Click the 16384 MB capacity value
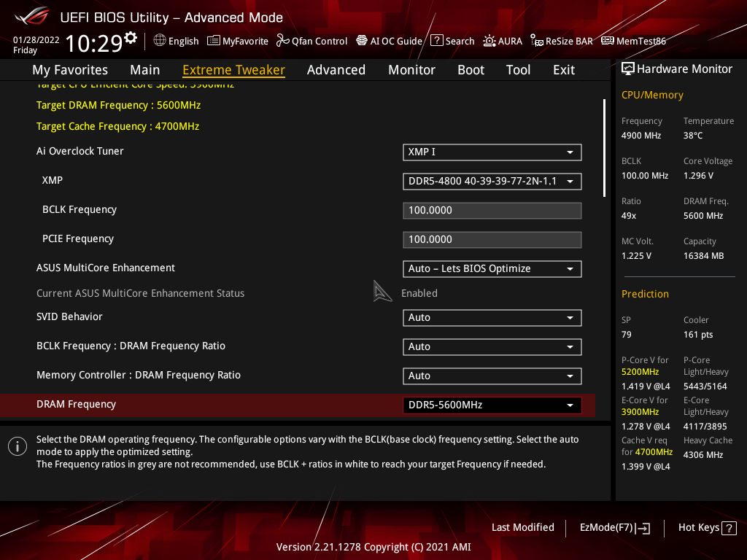This screenshot has height=560, width=747. 704,256
